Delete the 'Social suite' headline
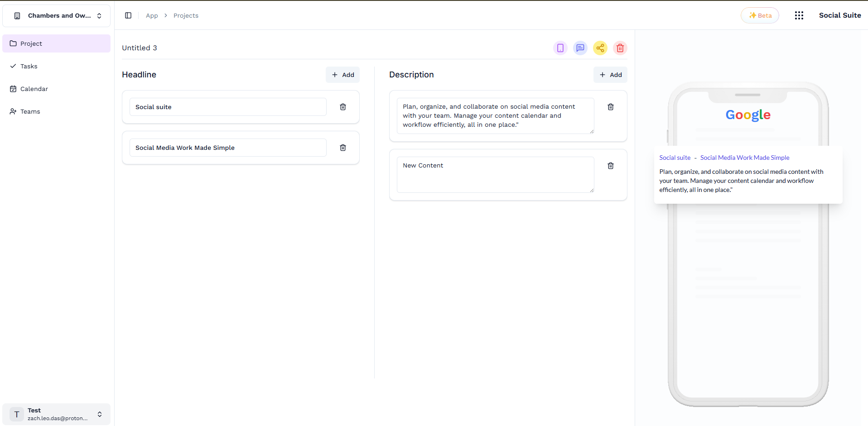The image size is (868, 426). pos(343,107)
